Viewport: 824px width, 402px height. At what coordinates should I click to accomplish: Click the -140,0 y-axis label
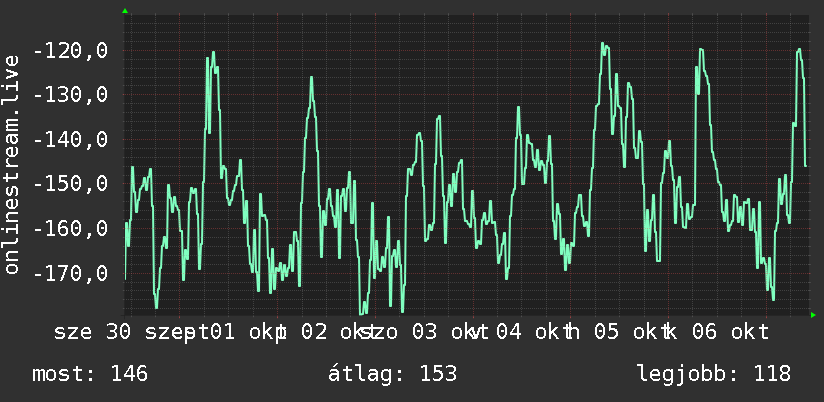click(x=70, y=140)
